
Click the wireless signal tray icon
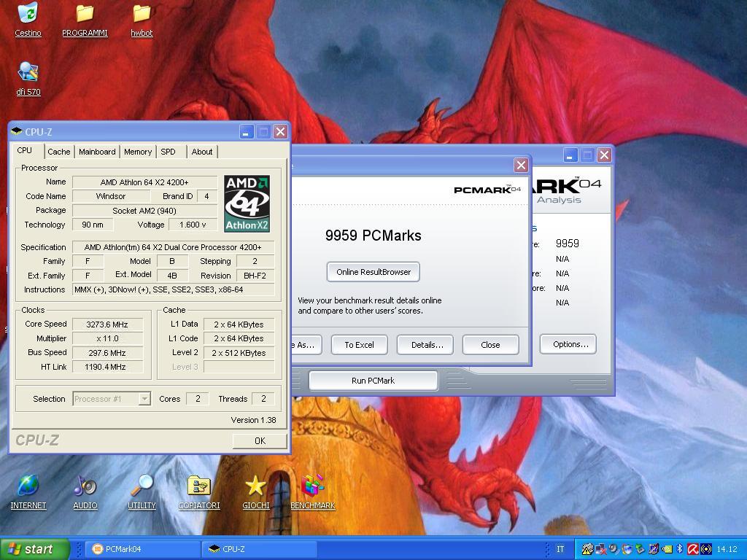coord(706,549)
